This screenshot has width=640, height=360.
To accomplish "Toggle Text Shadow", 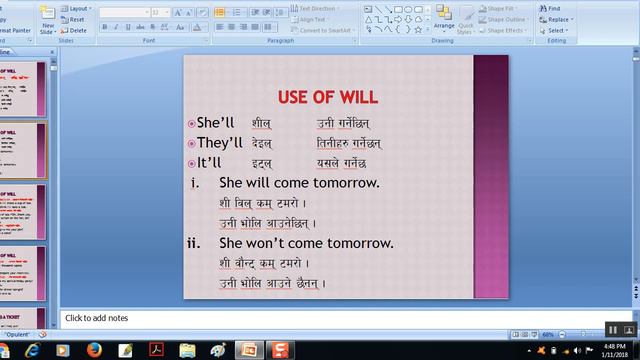I will point(152,27).
